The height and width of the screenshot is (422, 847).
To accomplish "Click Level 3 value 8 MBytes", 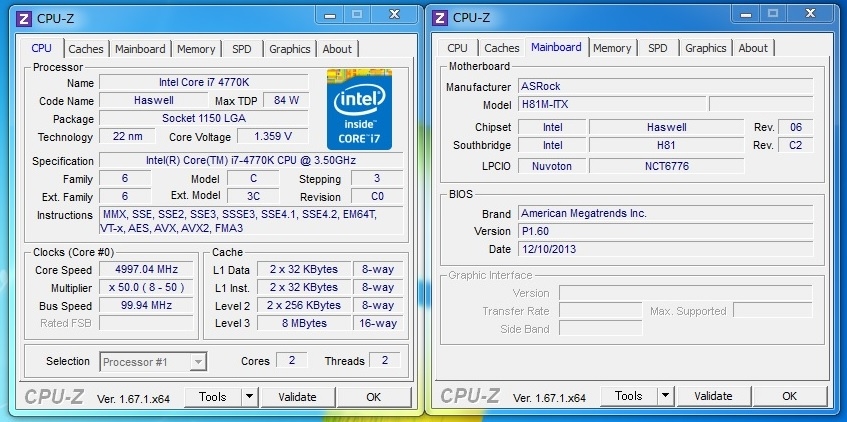I will [x=304, y=323].
